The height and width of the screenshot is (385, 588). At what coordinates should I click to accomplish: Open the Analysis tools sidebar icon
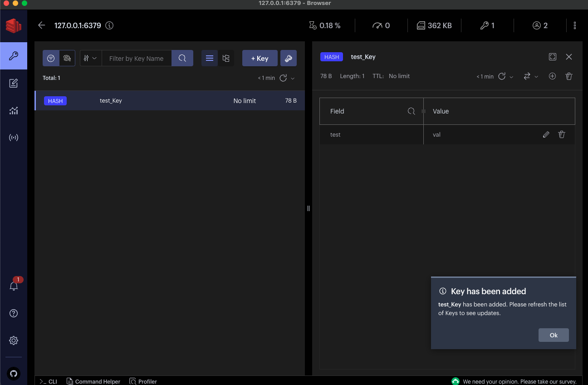point(14,110)
